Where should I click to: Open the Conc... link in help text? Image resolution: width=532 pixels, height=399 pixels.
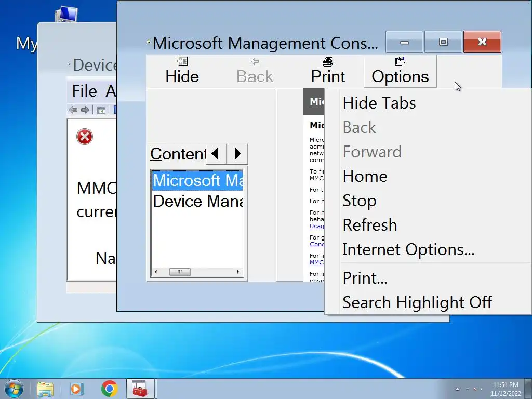pyautogui.click(x=317, y=244)
